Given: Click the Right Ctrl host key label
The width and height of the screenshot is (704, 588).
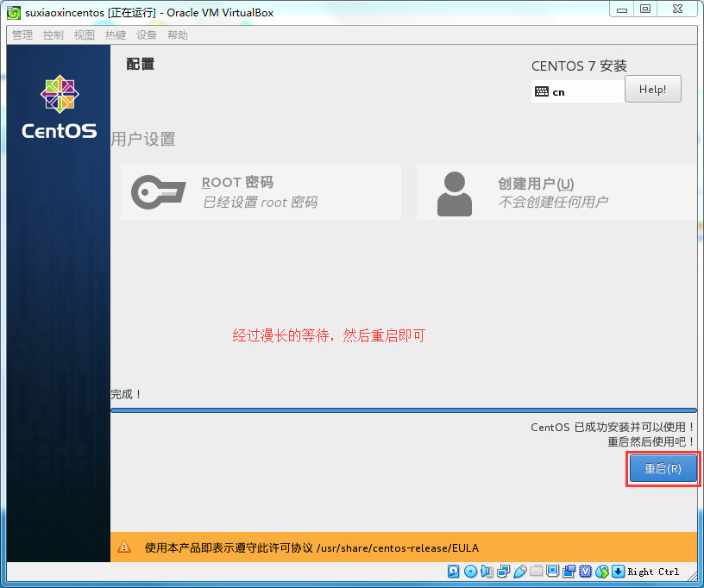Looking at the screenshot, I should (x=653, y=572).
